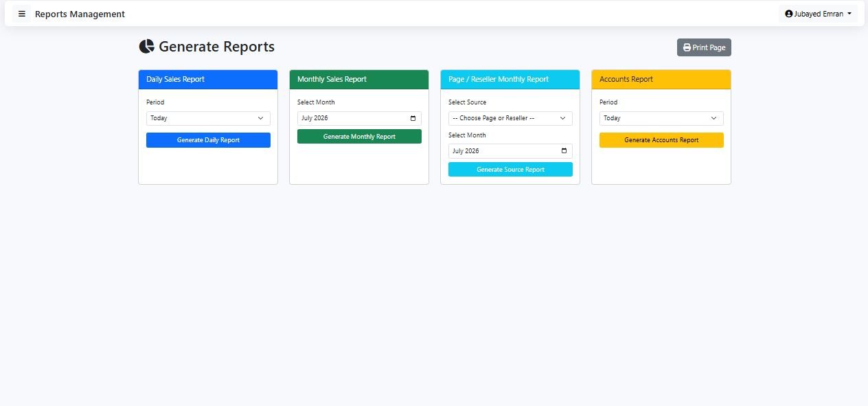Click the Monthly Sales Report card header

(x=359, y=80)
